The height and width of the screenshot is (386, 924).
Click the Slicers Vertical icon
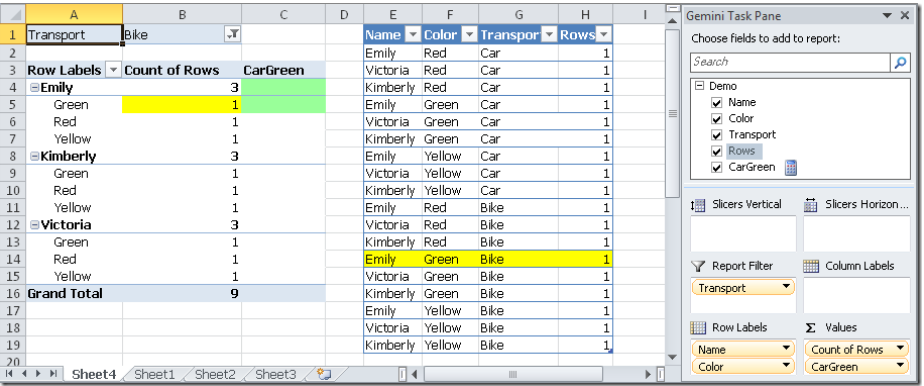tap(698, 204)
